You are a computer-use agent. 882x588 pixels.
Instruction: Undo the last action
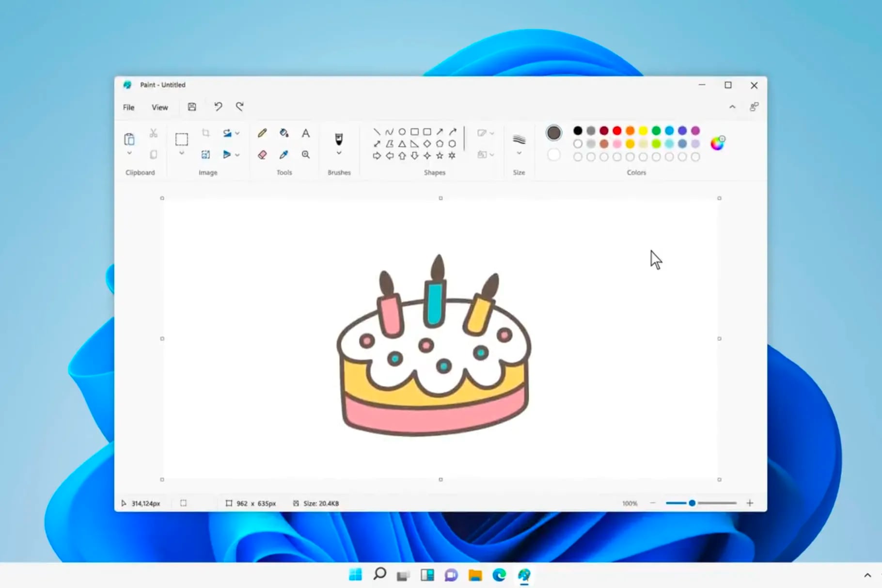(218, 107)
